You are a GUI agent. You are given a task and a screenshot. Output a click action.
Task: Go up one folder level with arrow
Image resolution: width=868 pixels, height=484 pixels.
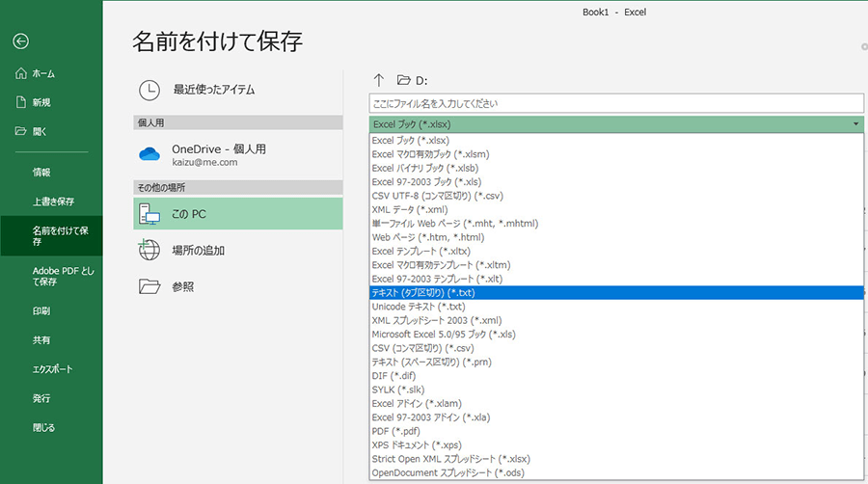(379, 81)
